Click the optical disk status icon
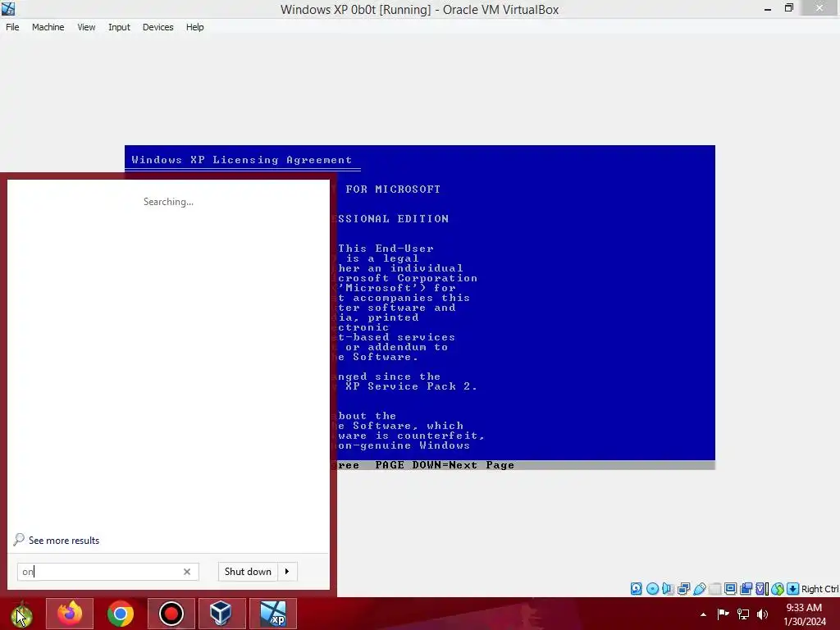Image resolution: width=840 pixels, height=630 pixels. (x=652, y=589)
